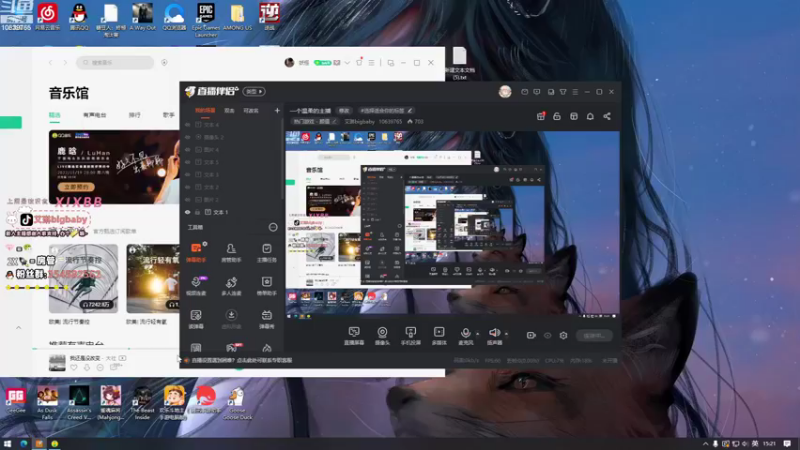The width and height of the screenshot is (800, 450).
Task: Open the gift box icon with red badge
Action: [541, 116]
